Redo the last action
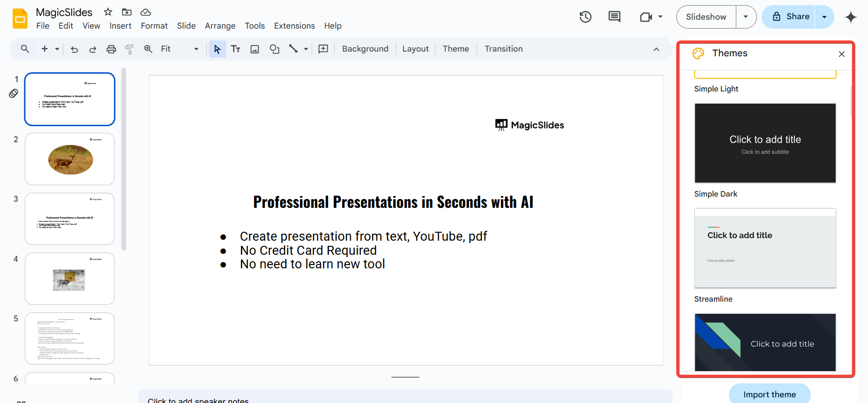This screenshot has width=868, height=403. click(x=92, y=49)
